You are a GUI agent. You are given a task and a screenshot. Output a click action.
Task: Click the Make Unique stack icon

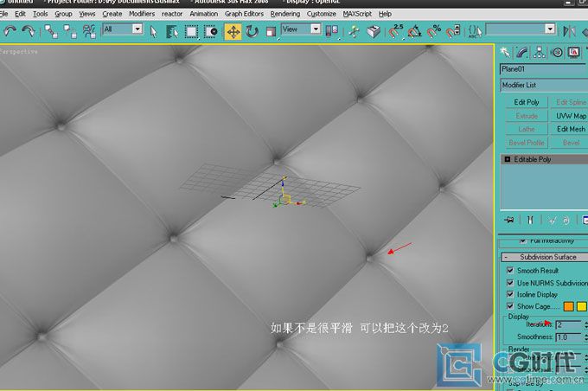(552, 221)
